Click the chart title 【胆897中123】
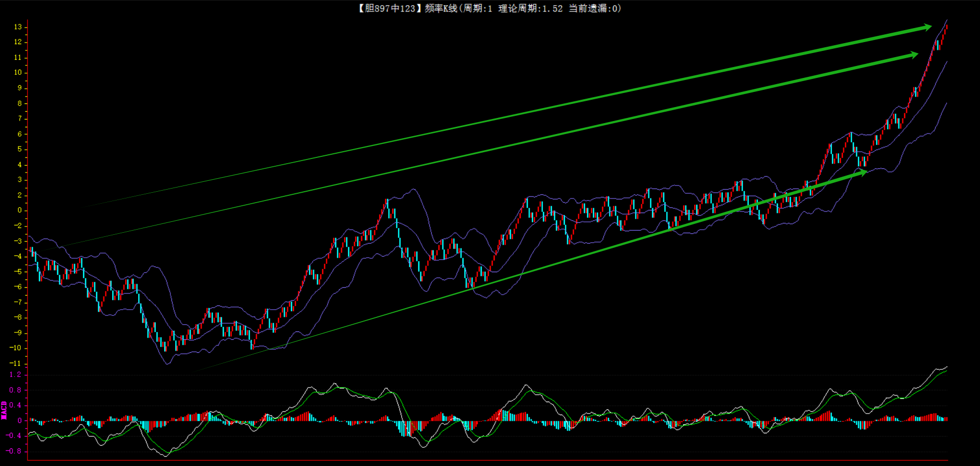This screenshot has width=980, height=466. click(388, 8)
